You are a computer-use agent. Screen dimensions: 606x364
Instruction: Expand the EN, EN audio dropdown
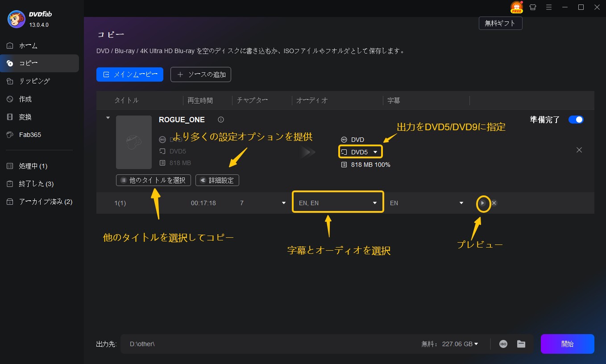click(x=338, y=203)
